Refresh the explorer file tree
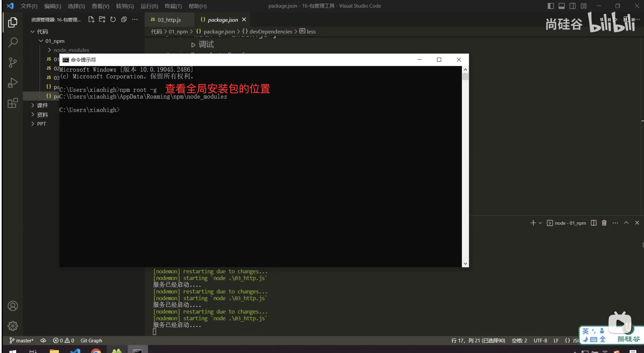644x353 pixels. [x=113, y=19]
